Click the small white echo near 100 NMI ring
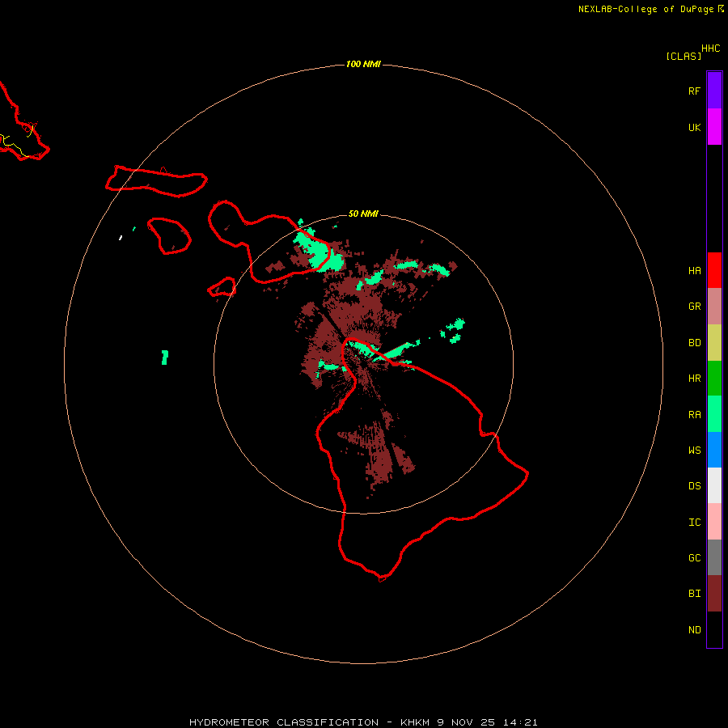The image size is (728, 728). (x=121, y=238)
